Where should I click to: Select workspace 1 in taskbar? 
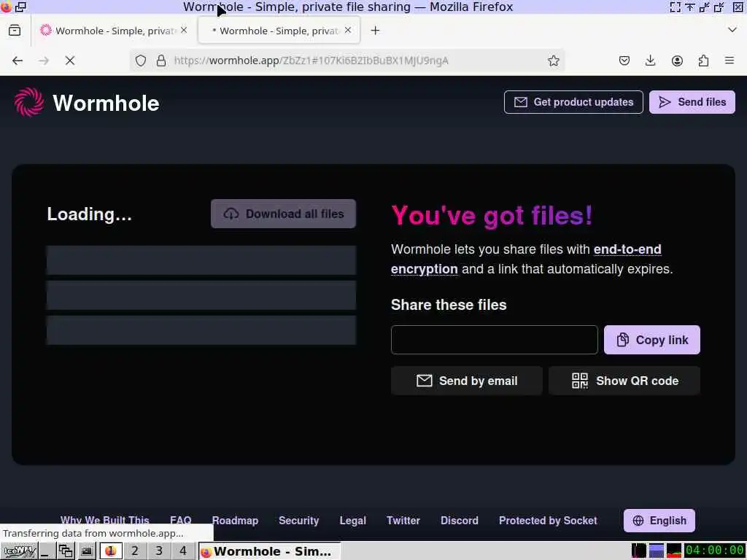pyautogui.click(x=111, y=551)
